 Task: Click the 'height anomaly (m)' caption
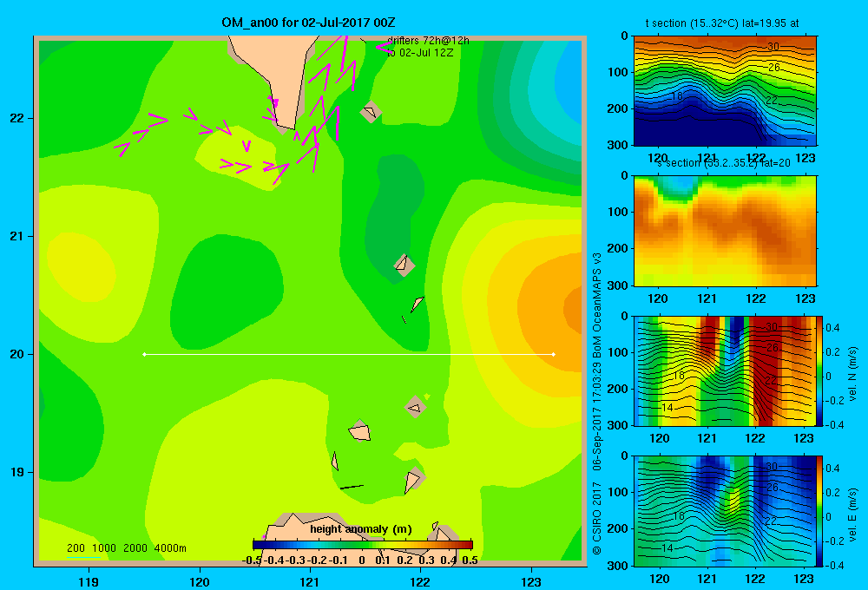tap(361, 529)
